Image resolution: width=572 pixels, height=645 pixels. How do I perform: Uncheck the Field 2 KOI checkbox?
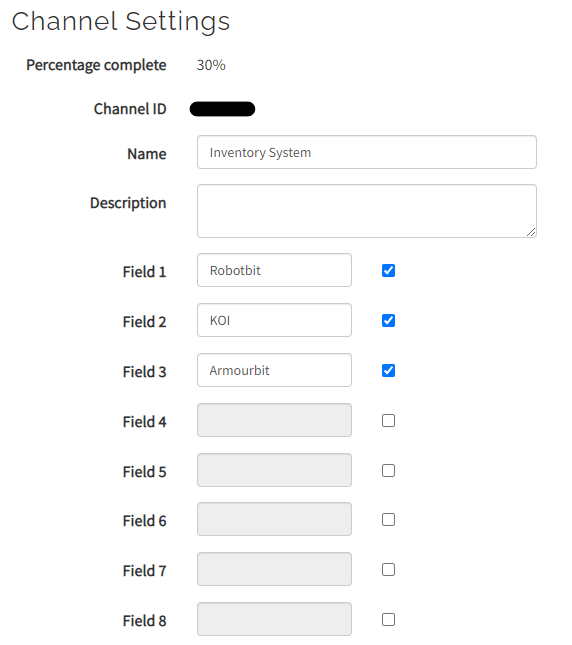click(x=388, y=320)
